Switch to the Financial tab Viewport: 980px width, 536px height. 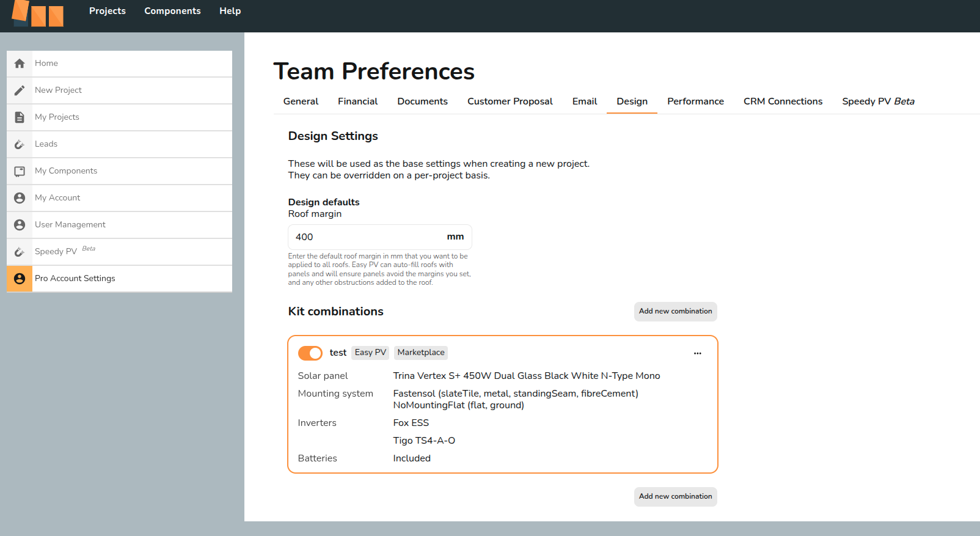point(357,101)
